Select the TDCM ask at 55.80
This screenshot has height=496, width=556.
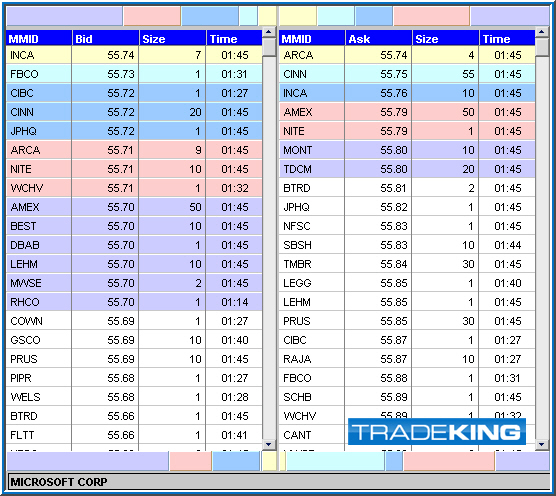pos(407,169)
